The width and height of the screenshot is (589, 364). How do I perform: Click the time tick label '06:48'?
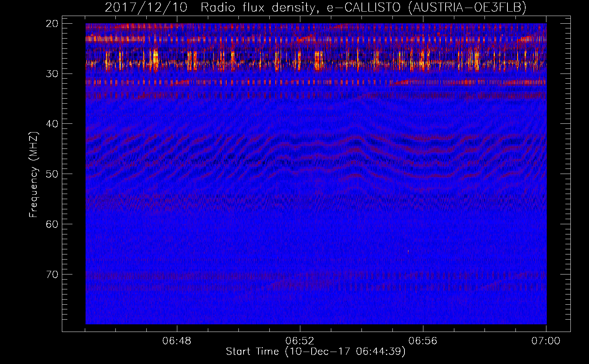(177, 341)
